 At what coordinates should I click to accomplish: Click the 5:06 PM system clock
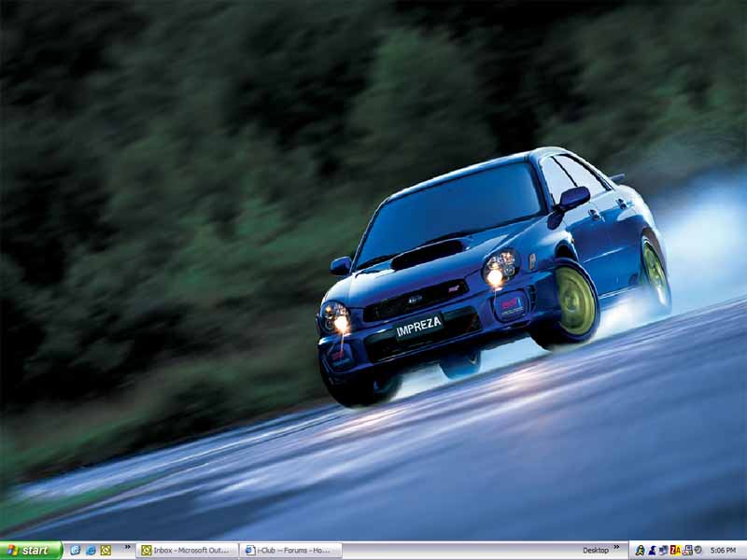pos(723,551)
